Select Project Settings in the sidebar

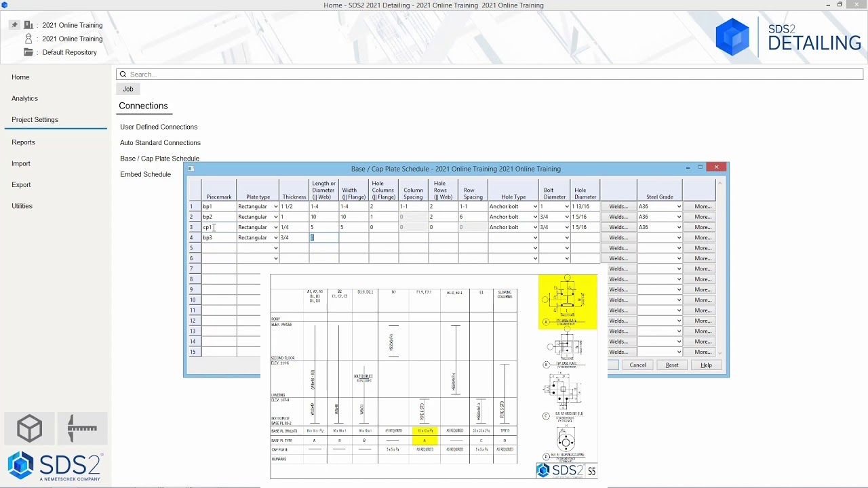click(35, 119)
